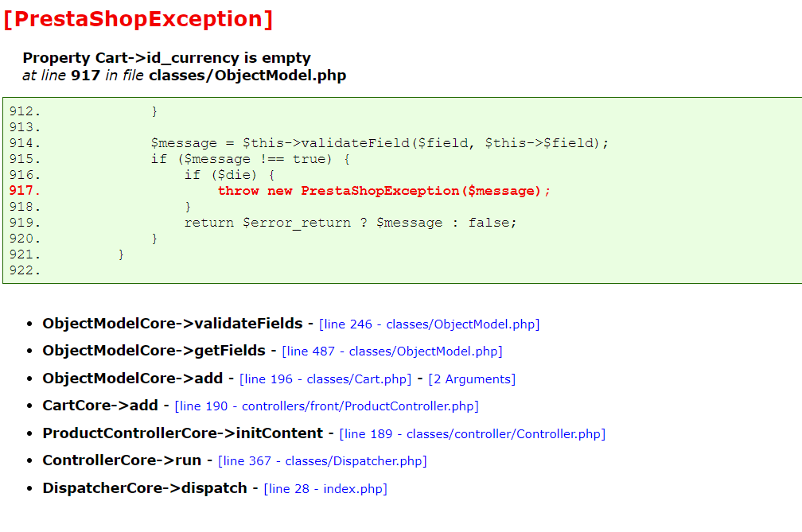802x532 pixels.
Task: Open link line 367 classes/Dispatcher.php
Action: tap(322, 460)
